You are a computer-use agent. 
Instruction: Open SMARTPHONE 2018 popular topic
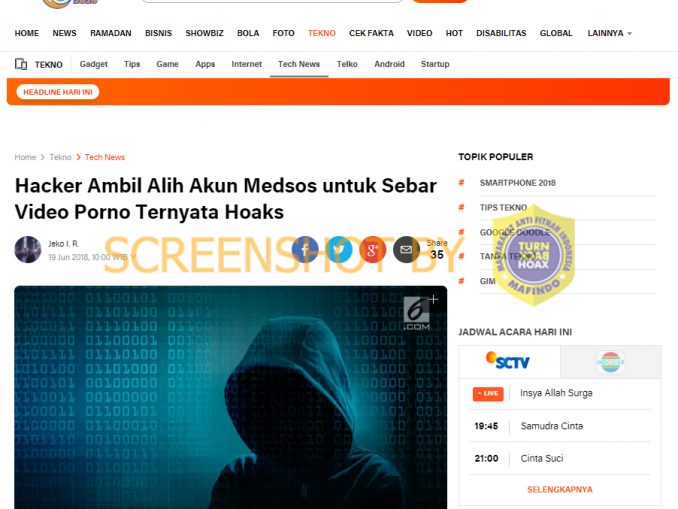pyautogui.click(x=518, y=183)
